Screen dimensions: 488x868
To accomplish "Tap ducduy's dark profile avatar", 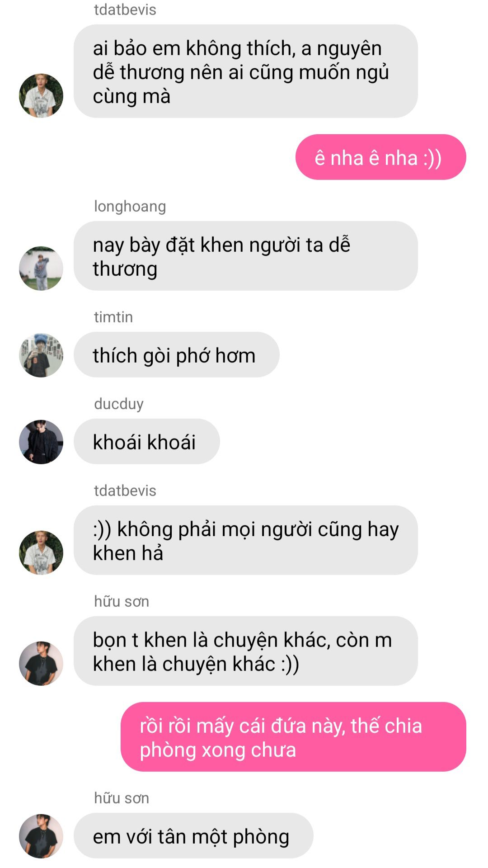I will (41, 442).
